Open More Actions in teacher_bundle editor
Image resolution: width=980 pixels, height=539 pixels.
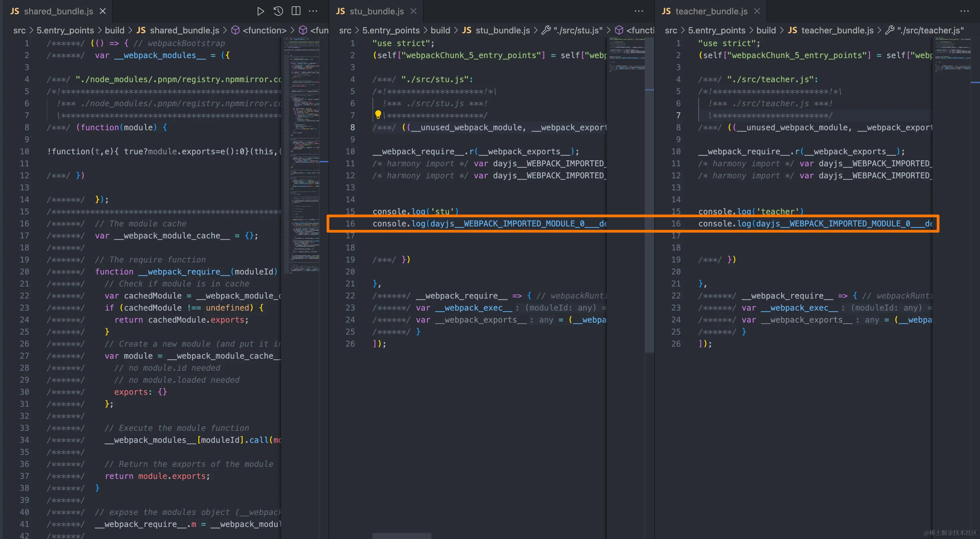click(964, 11)
